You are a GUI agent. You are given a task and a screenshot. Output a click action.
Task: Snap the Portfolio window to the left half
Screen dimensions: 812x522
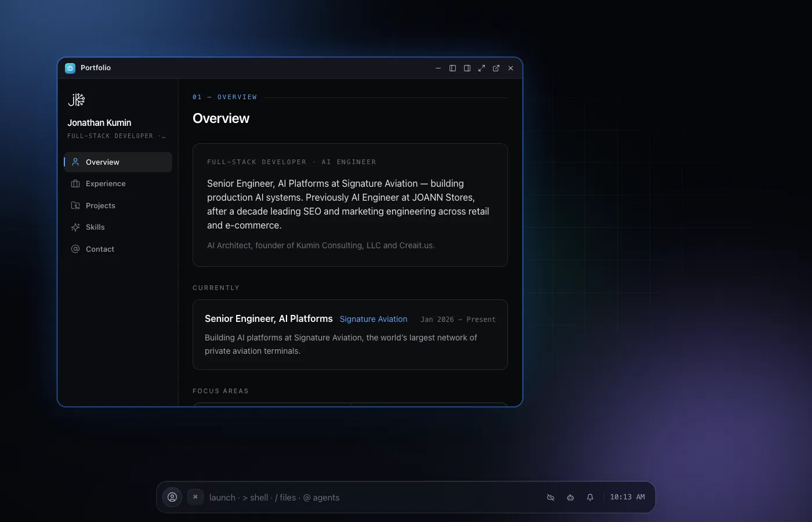coord(452,68)
